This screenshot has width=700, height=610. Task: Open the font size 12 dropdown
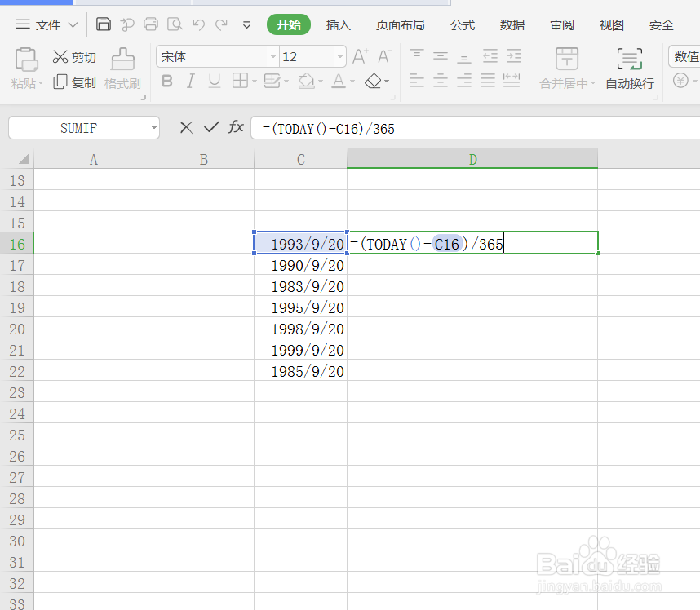[339, 56]
